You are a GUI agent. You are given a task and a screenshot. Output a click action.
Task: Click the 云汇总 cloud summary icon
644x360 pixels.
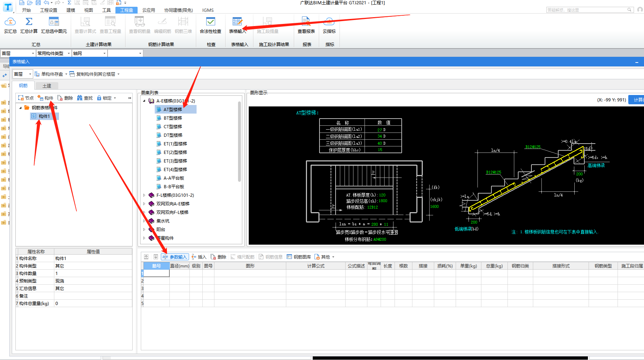pyautogui.click(x=10, y=25)
